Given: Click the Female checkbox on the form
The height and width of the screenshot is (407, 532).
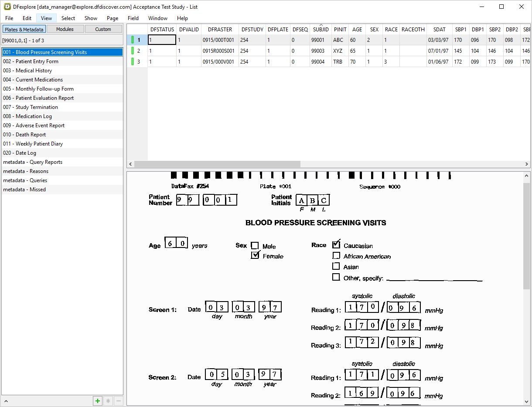Looking at the screenshot, I should [x=256, y=255].
